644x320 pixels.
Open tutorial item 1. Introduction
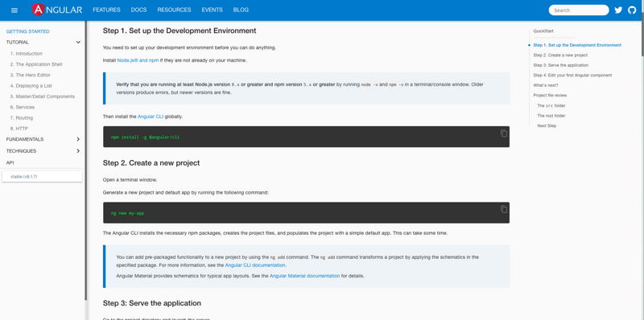click(27, 54)
